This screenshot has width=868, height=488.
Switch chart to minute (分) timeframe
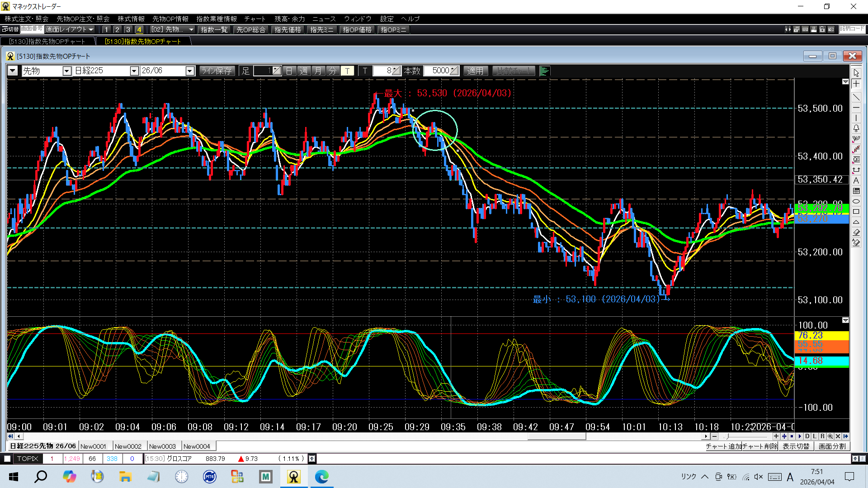(332, 71)
